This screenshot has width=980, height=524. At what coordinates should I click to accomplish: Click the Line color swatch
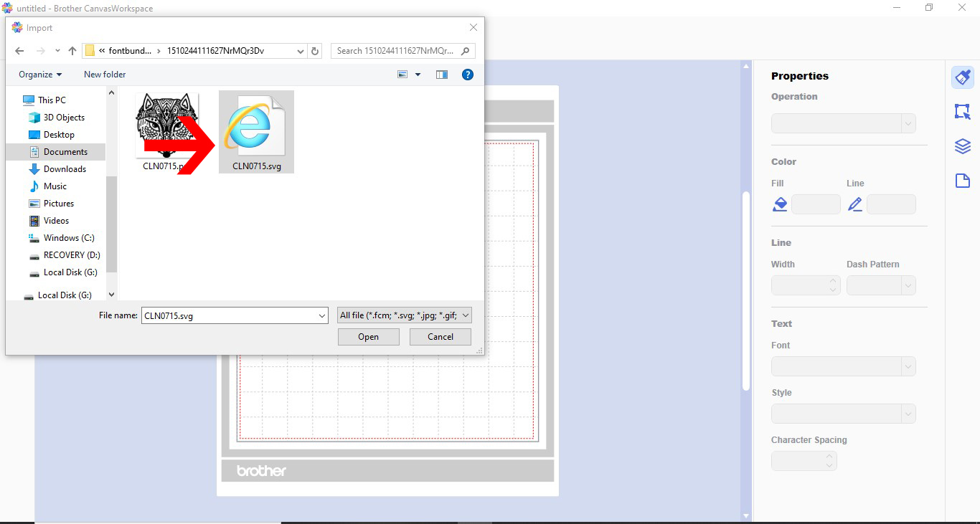coord(891,204)
